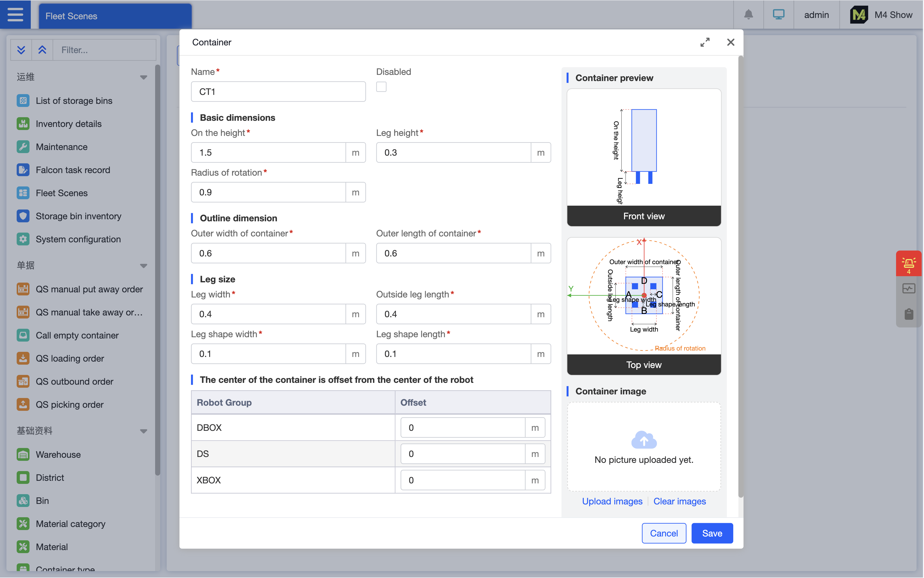Open Inventory details in sidebar
924x578 pixels.
pyautogui.click(x=68, y=124)
